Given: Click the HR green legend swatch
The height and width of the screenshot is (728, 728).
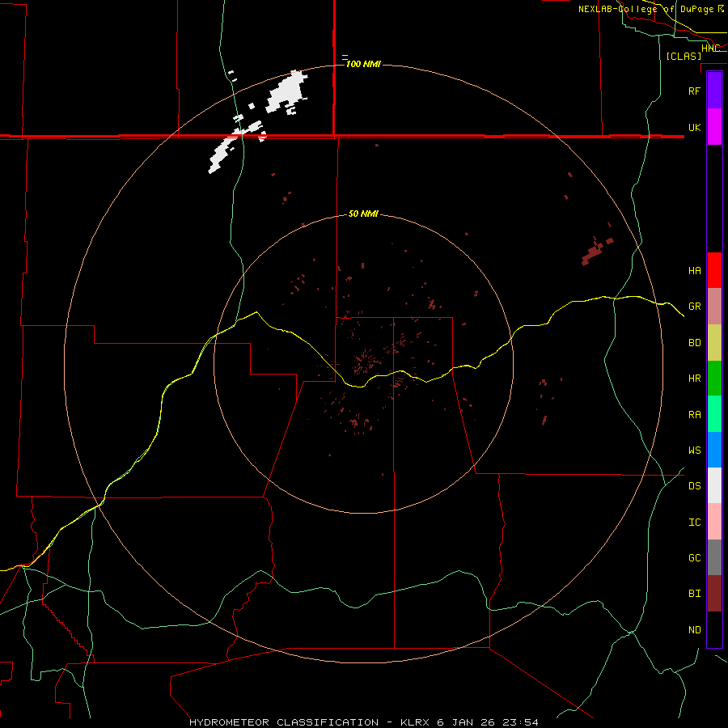Looking at the screenshot, I should tap(714, 379).
